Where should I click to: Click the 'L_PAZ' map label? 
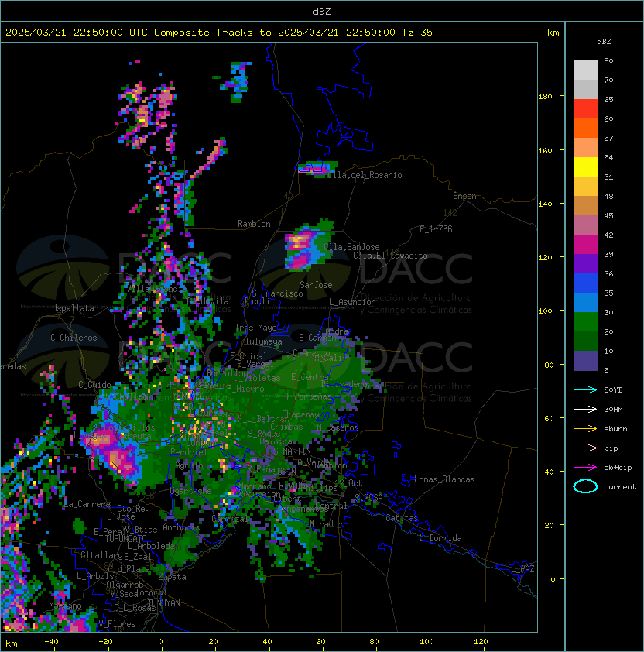click(522, 569)
